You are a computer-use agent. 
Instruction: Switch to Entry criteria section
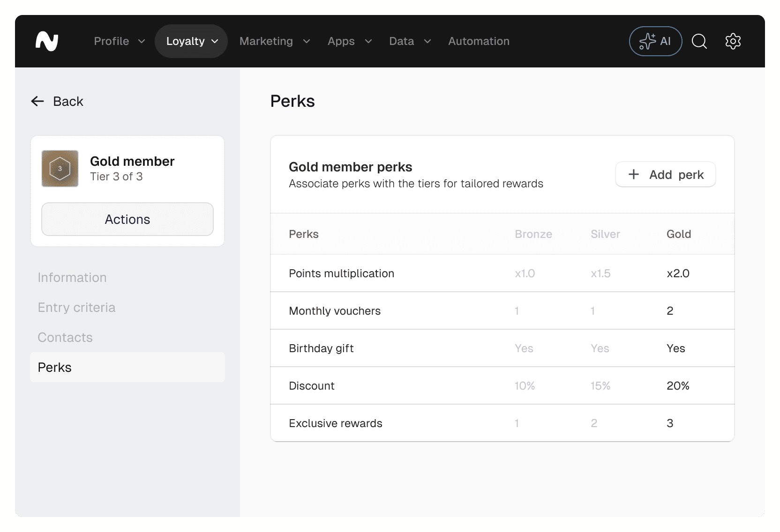[x=76, y=307]
